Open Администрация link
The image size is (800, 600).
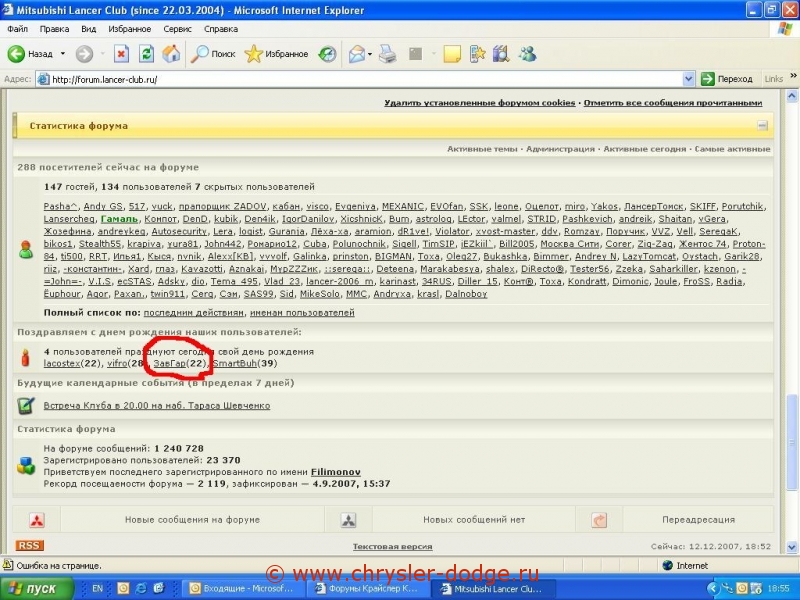560,149
